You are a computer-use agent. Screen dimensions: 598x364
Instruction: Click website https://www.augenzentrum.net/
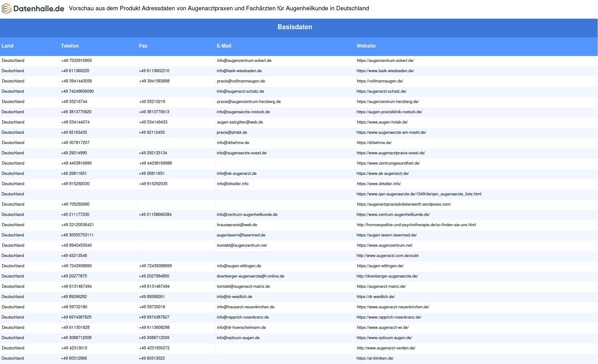point(385,245)
